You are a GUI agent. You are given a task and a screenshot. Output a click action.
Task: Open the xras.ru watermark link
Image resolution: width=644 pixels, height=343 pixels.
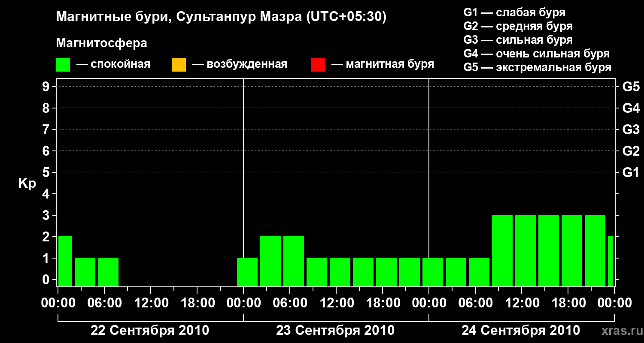620,331
